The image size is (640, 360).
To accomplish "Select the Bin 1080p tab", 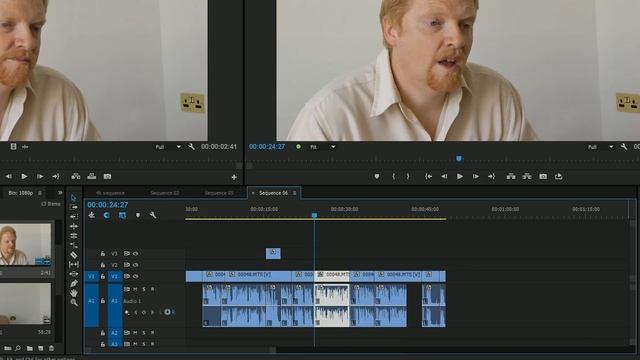I will pyautogui.click(x=20, y=193).
